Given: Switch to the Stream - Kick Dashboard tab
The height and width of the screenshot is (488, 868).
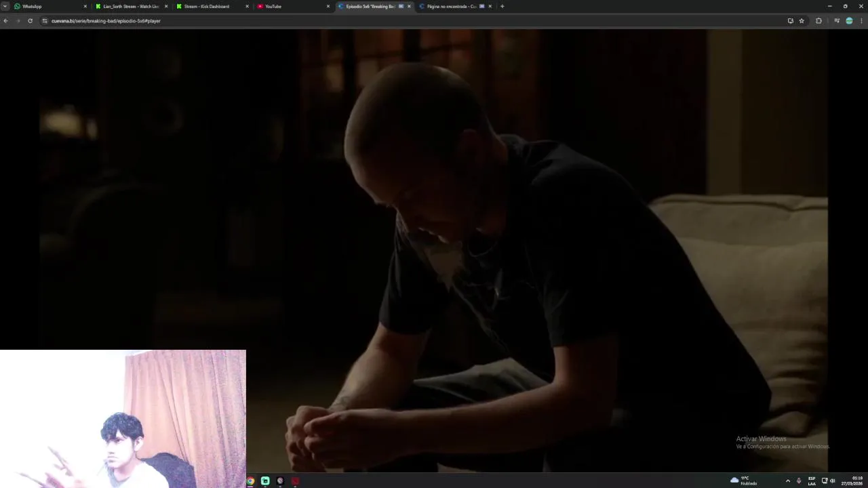Looking at the screenshot, I should 212,6.
